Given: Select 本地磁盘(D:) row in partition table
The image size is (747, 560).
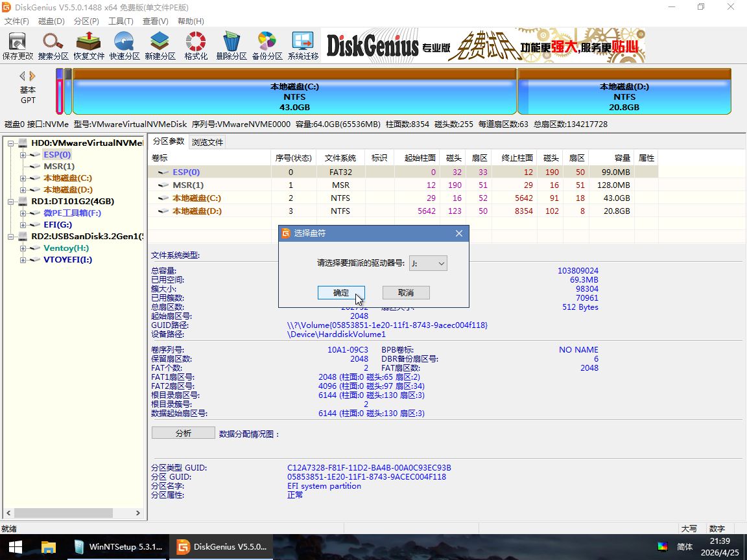Looking at the screenshot, I should [x=403, y=211].
